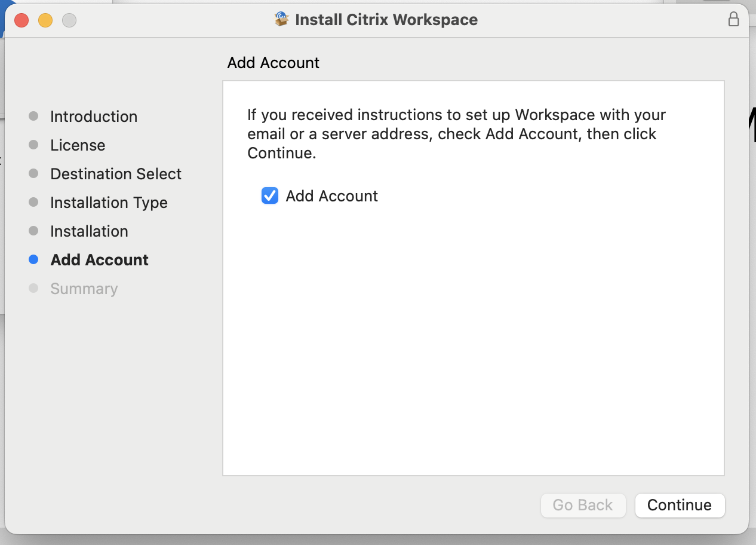Click the blue bullet beside Add Account
This screenshot has width=756, height=545.
[x=33, y=259]
